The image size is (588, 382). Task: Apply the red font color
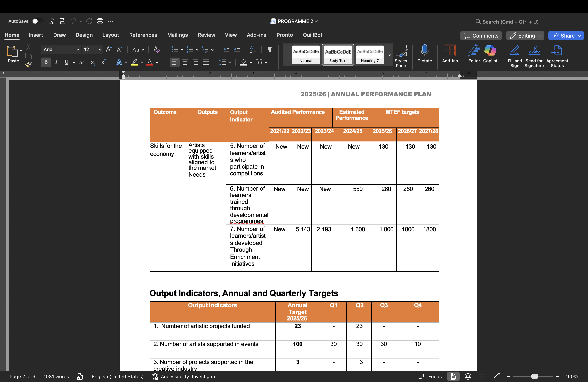pos(149,62)
